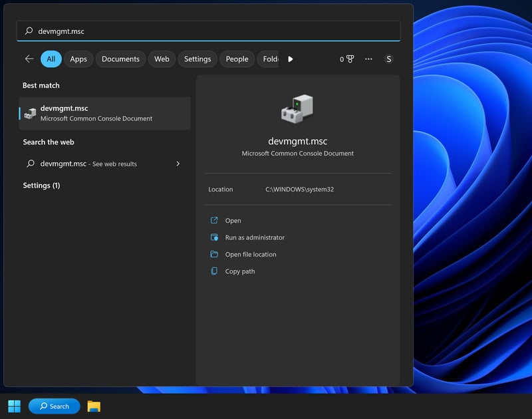532x419 pixels.
Task: Click the S user profile avatar
Action: (388, 59)
